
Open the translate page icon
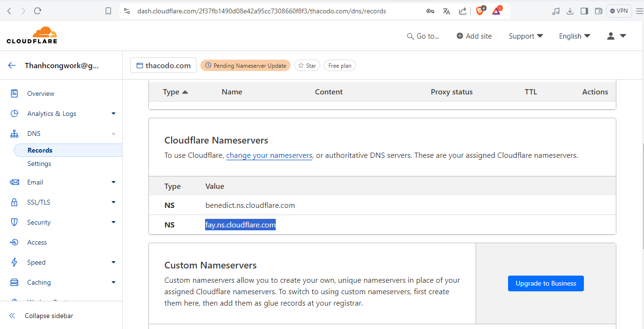[447, 11]
